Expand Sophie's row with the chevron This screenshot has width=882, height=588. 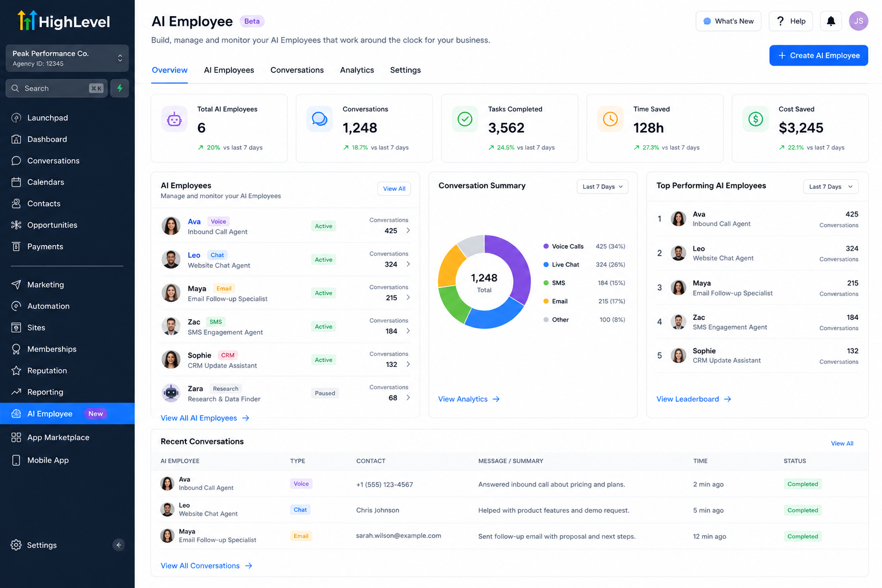pos(408,364)
